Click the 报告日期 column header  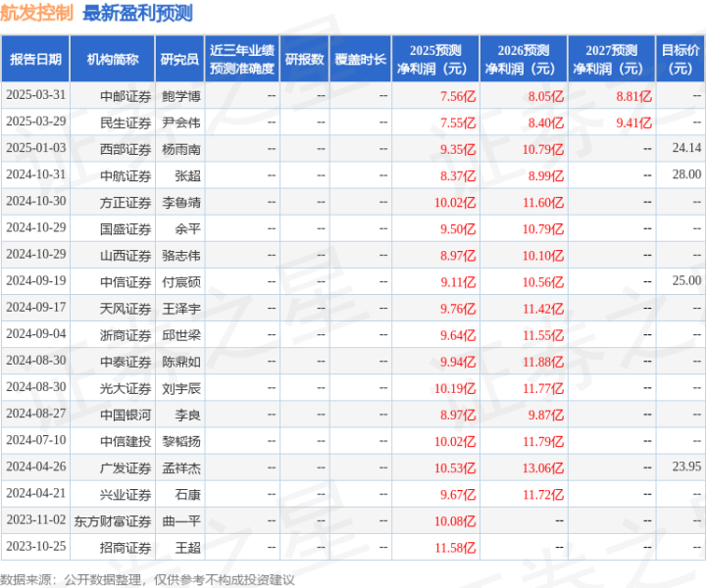(35, 59)
